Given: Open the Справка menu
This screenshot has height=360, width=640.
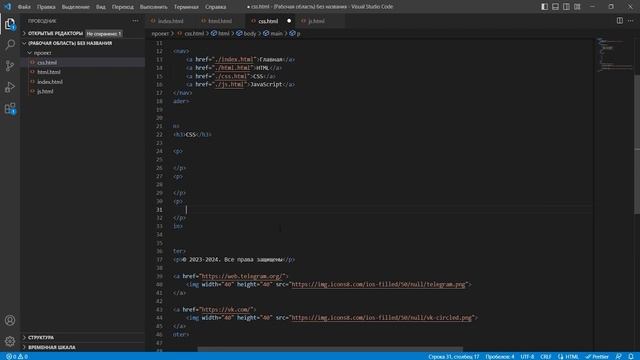Looking at the screenshot, I should pyautogui.click(x=216, y=7).
